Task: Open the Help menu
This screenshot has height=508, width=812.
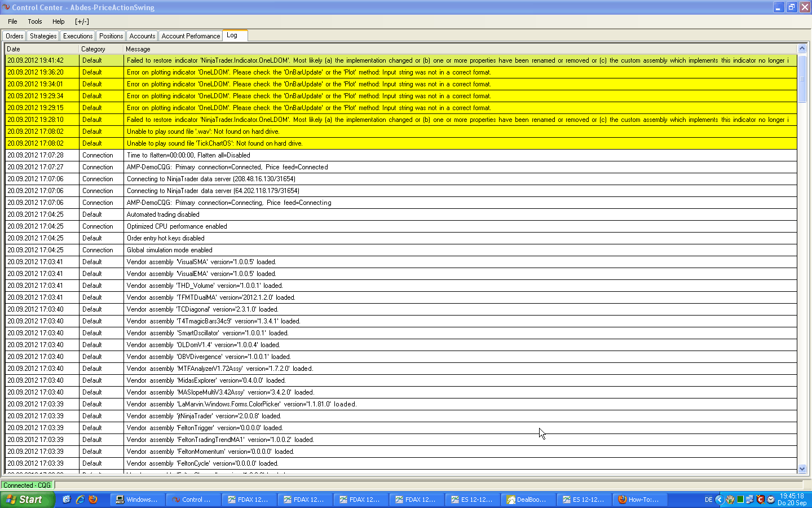Action: (59, 21)
